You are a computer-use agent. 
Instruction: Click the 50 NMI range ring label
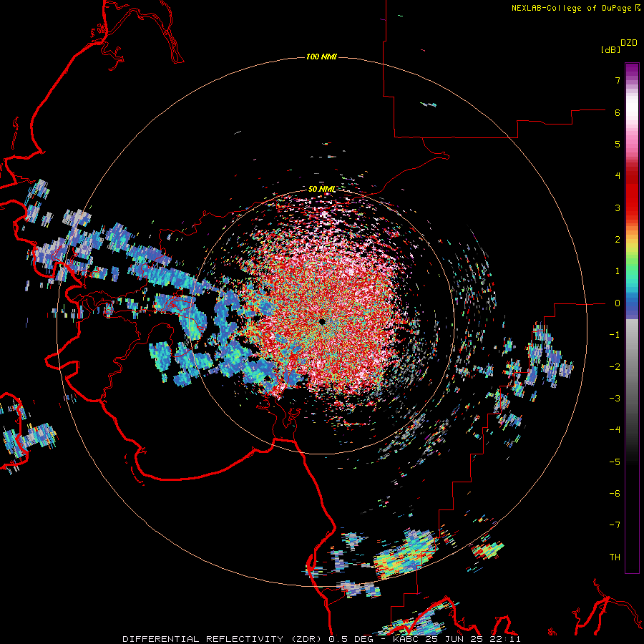pyautogui.click(x=321, y=189)
